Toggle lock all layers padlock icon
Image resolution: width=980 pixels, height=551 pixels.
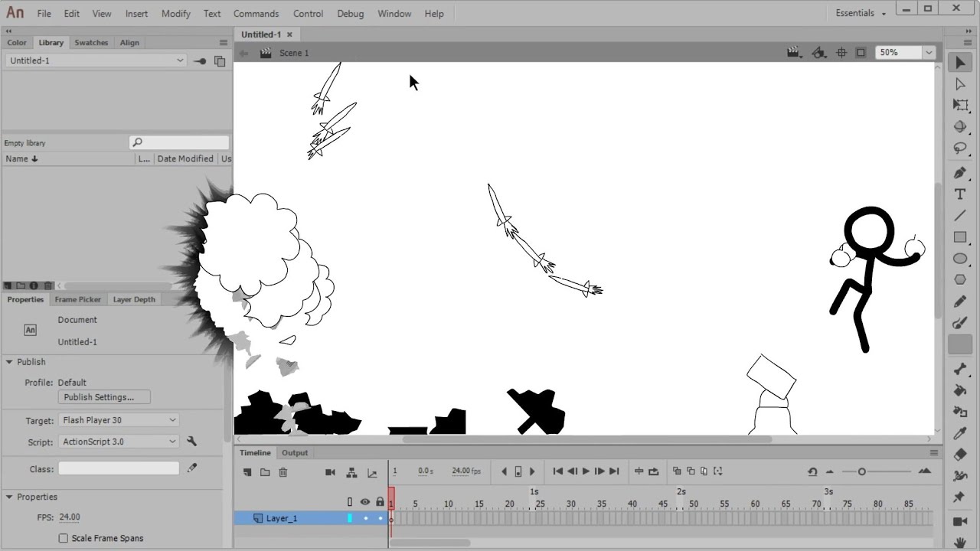pos(380,502)
